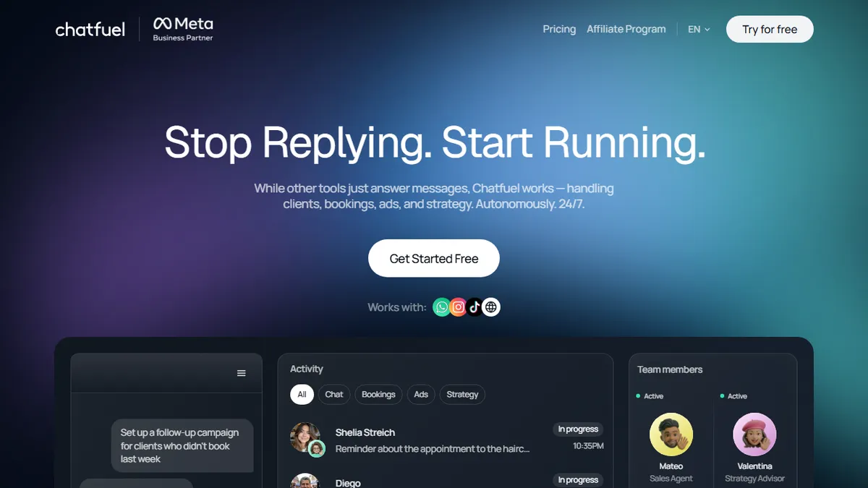Go to the Pricing page
This screenshot has height=488, width=868.
559,29
